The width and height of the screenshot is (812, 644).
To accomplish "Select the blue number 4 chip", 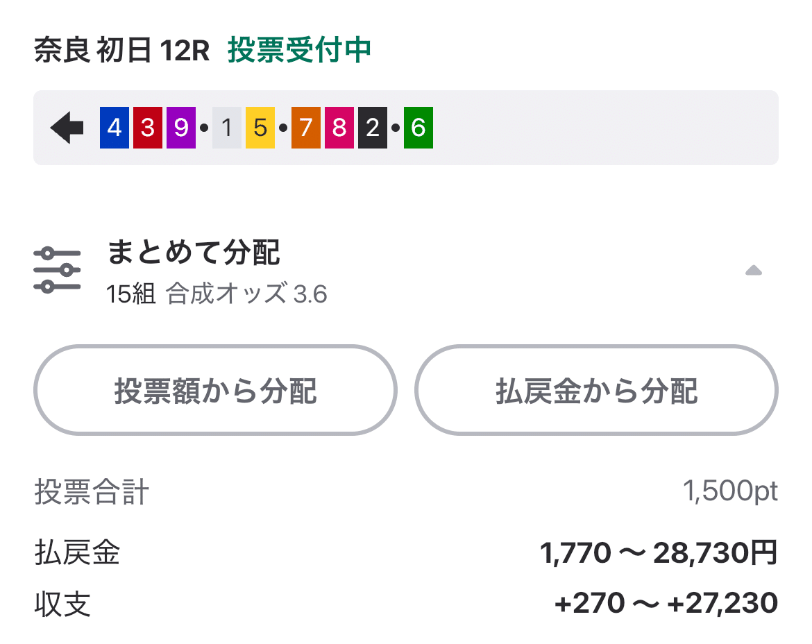I will pos(113,127).
